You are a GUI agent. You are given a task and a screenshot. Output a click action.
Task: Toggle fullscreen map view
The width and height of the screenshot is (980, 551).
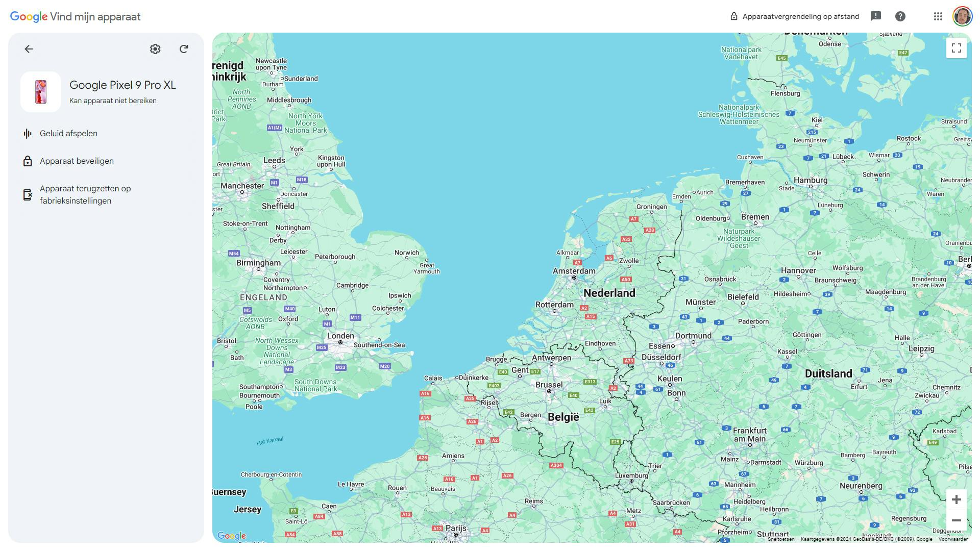pyautogui.click(x=956, y=48)
